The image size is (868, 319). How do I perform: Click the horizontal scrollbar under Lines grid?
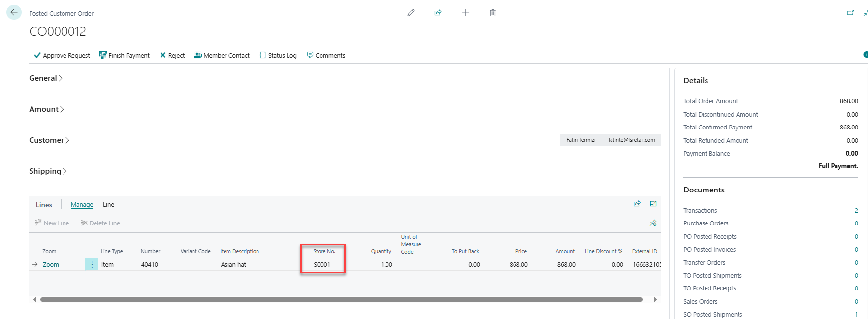[x=341, y=299]
